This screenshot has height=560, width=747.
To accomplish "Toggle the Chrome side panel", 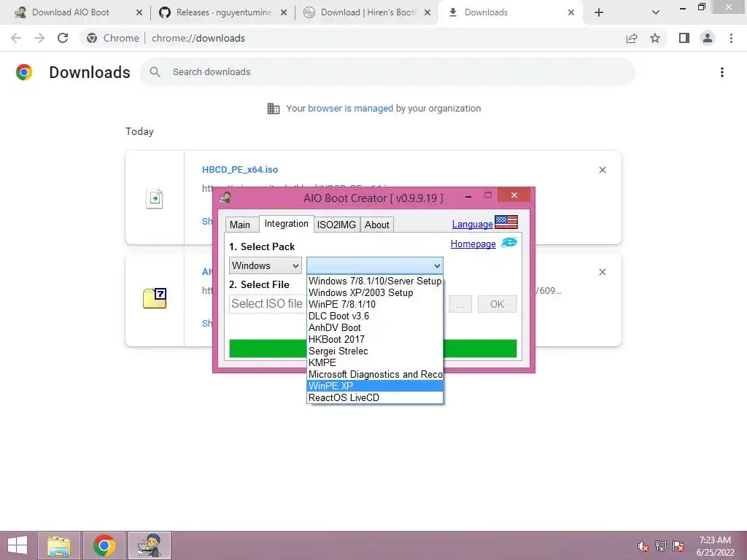I will pos(684,38).
